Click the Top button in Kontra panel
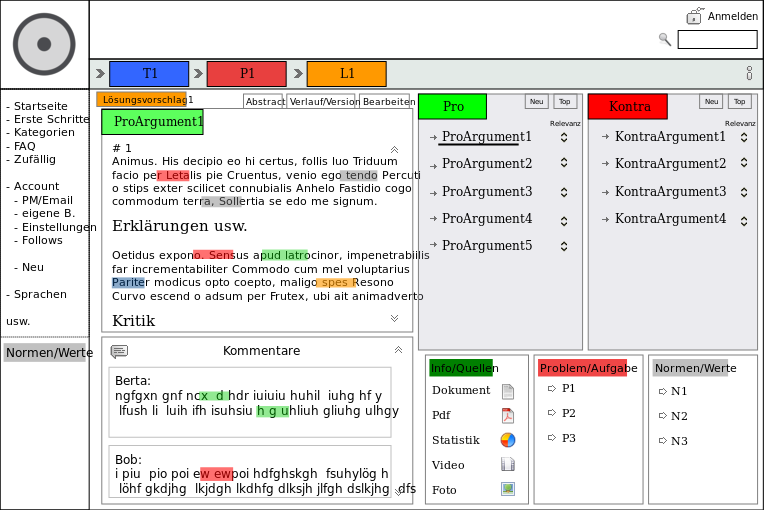 tap(740, 101)
